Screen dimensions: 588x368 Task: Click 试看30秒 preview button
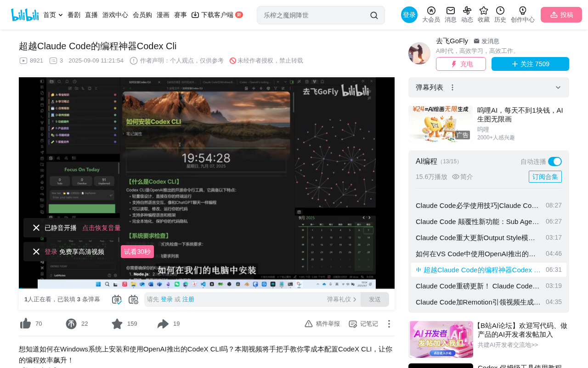click(137, 252)
